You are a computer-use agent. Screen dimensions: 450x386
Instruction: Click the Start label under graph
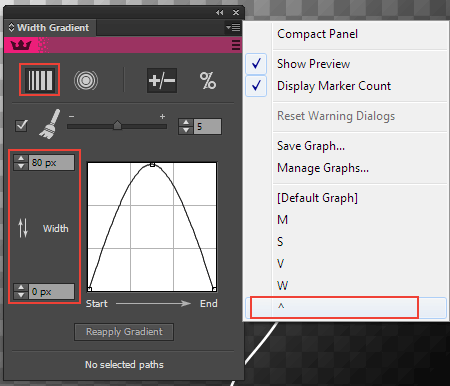97,303
